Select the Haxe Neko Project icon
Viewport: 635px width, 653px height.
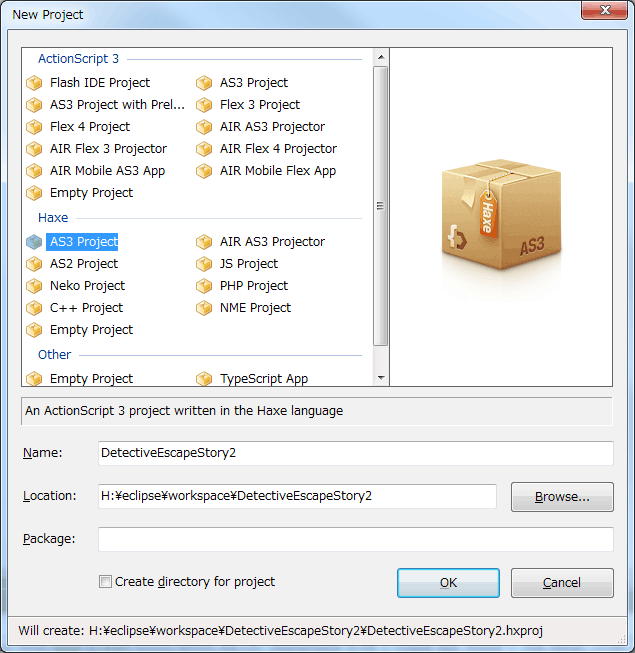coord(35,286)
